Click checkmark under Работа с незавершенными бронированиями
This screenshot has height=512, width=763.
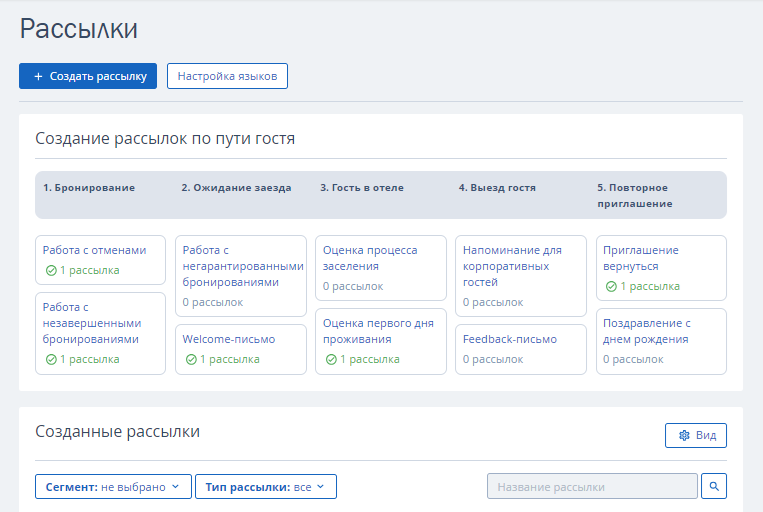[51, 360]
